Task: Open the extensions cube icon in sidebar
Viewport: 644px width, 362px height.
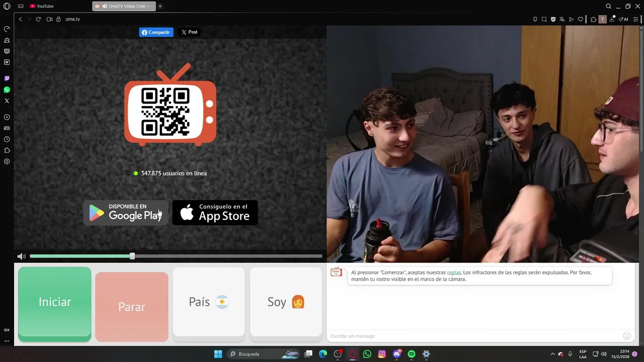Action: point(7,150)
